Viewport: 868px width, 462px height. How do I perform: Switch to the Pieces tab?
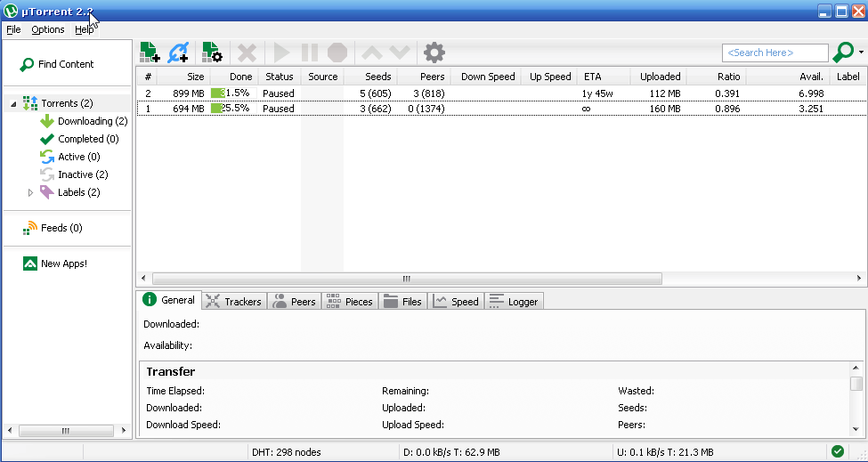click(350, 302)
